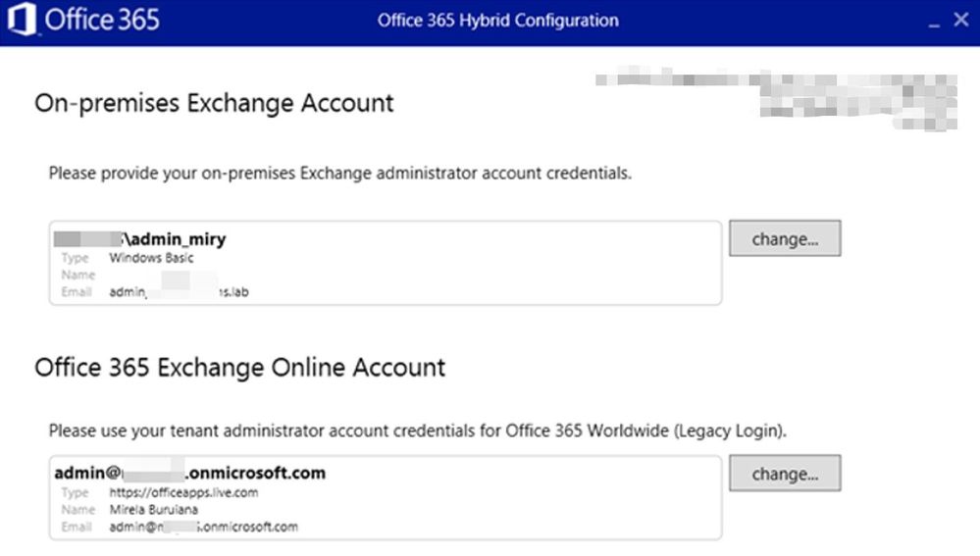Click the Office 365 Hybrid Configuration window title
This screenshot has height=556, width=980.
pyautogui.click(x=497, y=20)
